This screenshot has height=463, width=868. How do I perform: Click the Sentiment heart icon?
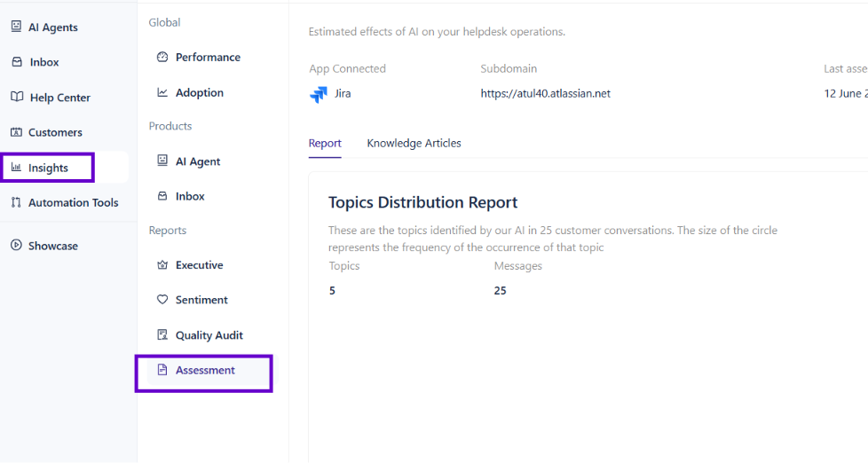[162, 299]
